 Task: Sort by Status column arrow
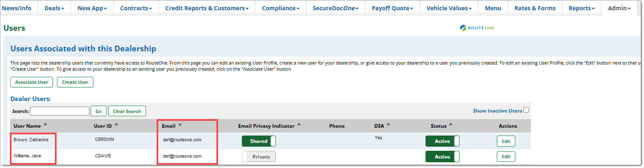451,124
